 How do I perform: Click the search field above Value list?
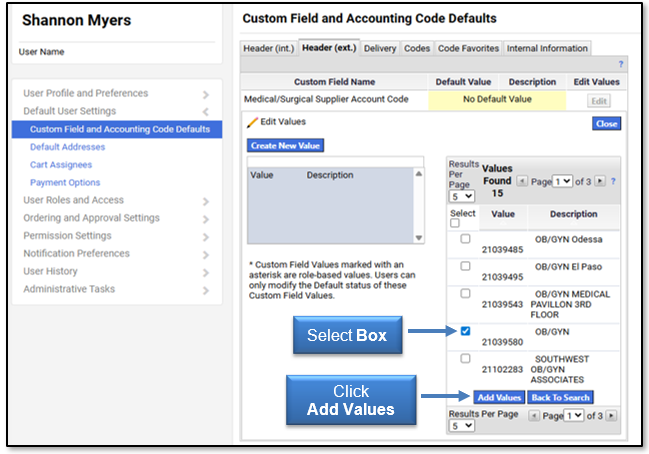[335, 162]
